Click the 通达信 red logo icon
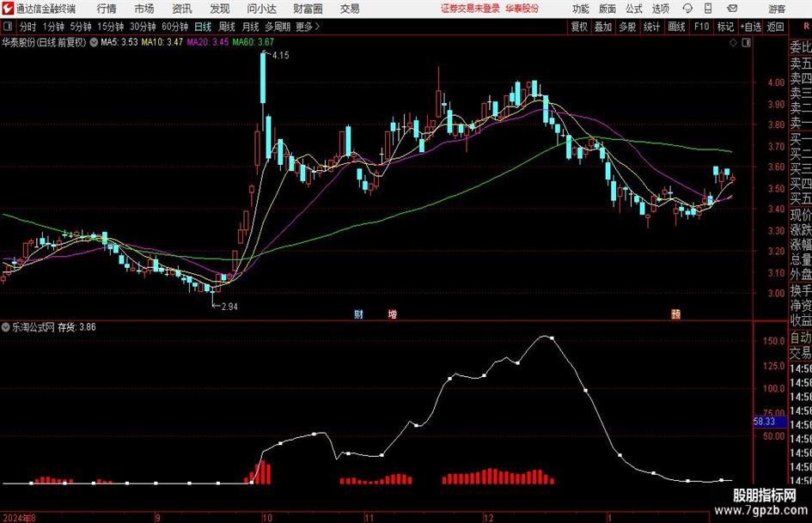 point(8,9)
